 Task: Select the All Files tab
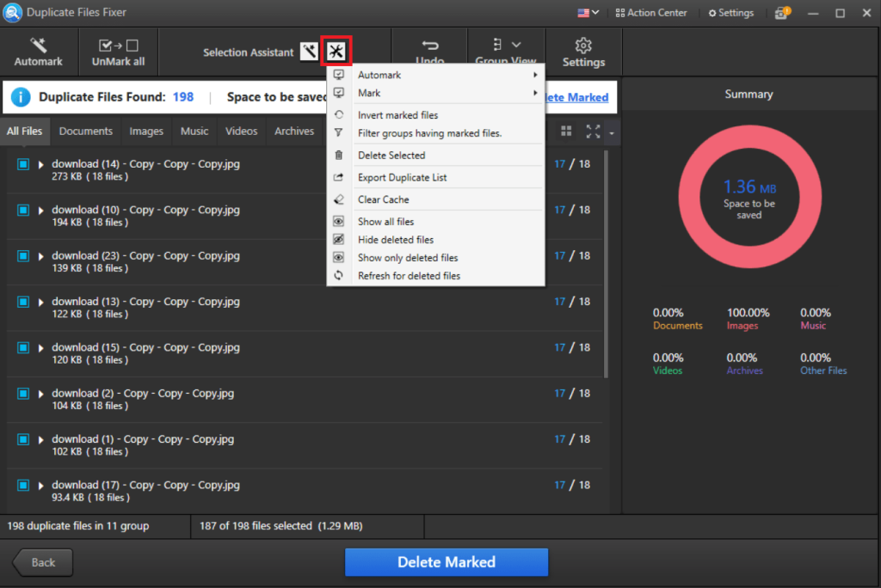[x=25, y=131]
